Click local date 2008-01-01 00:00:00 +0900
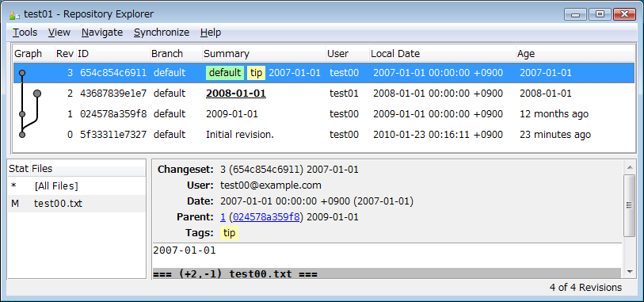 [438, 94]
